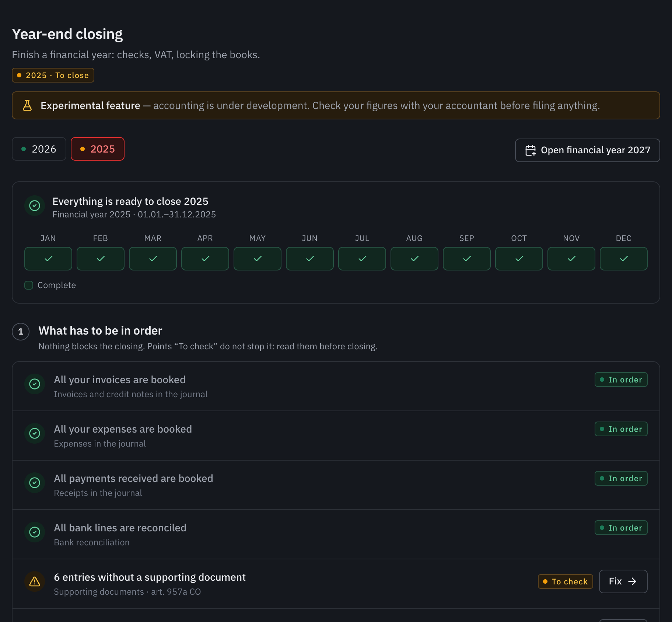Click the flask icon in Experimental feature banner
The width and height of the screenshot is (672, 622).
point(27,105)
